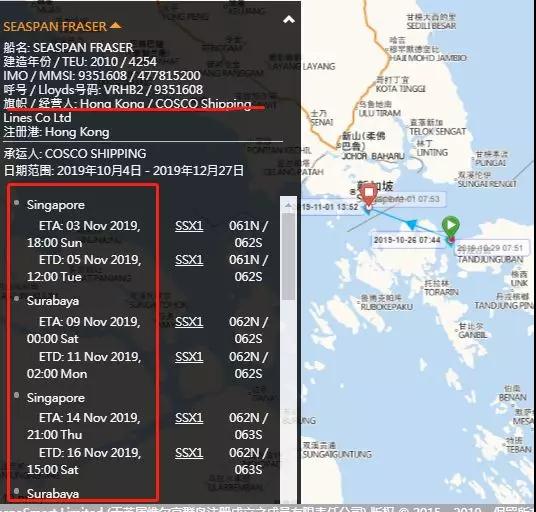
Task: Click the 2019-10-26 07:44 timestamp label
Action: [407, 240]
